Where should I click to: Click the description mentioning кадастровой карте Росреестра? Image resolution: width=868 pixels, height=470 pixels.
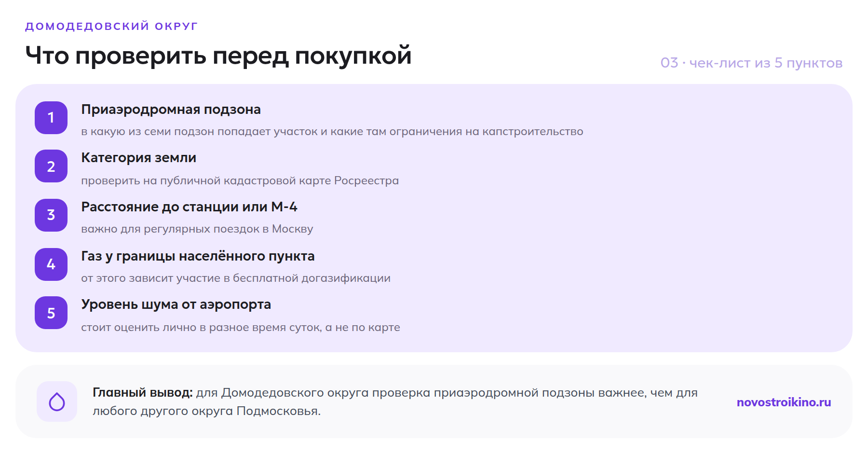click(240, 180)
